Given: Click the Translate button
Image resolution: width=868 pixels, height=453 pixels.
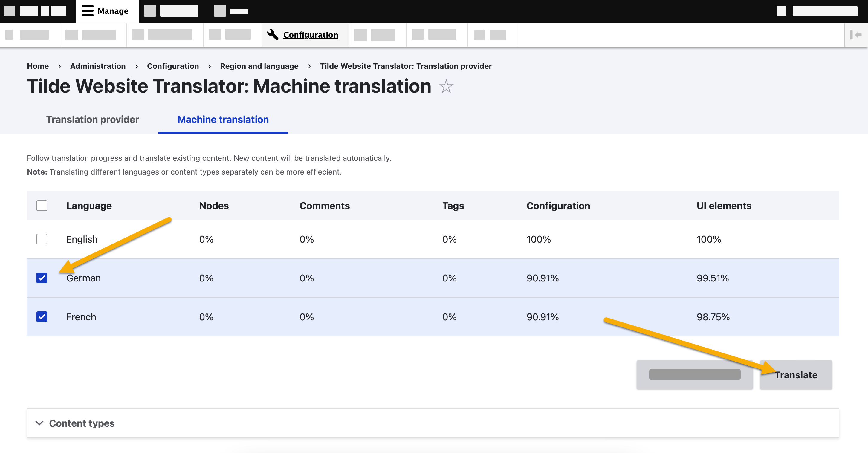Looking at the screenshot, I should coord(796,374).
